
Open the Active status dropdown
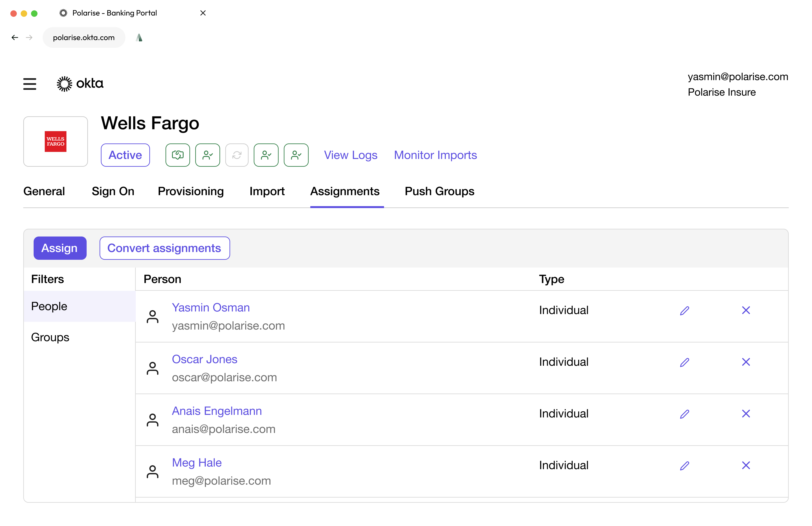125,155
